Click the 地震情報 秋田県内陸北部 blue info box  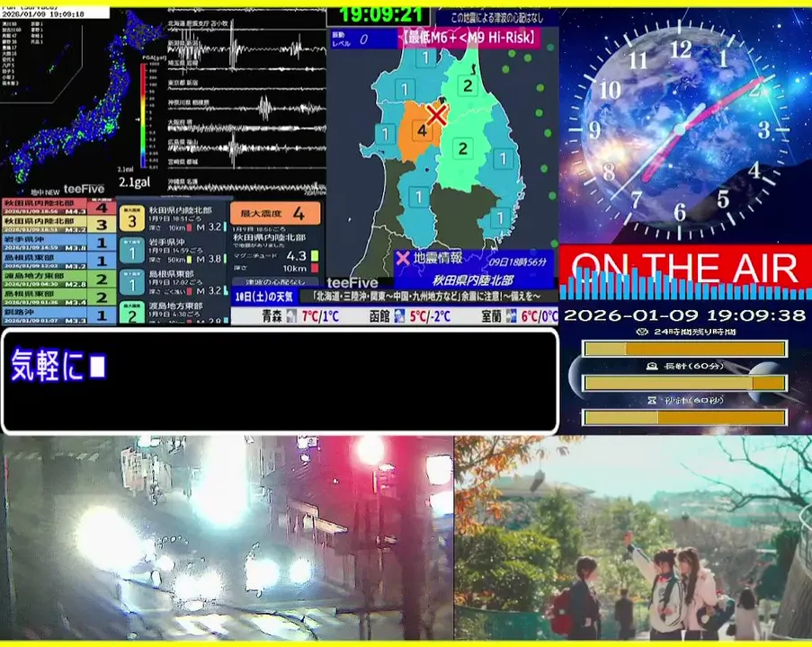coord(474,269)
